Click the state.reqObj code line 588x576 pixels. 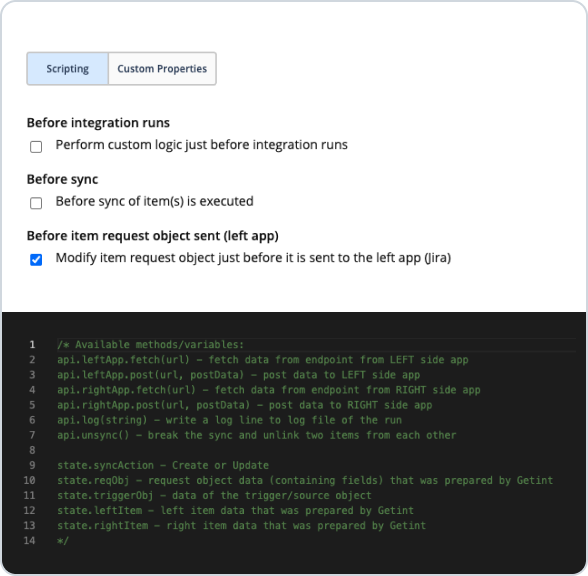point(305,480)
